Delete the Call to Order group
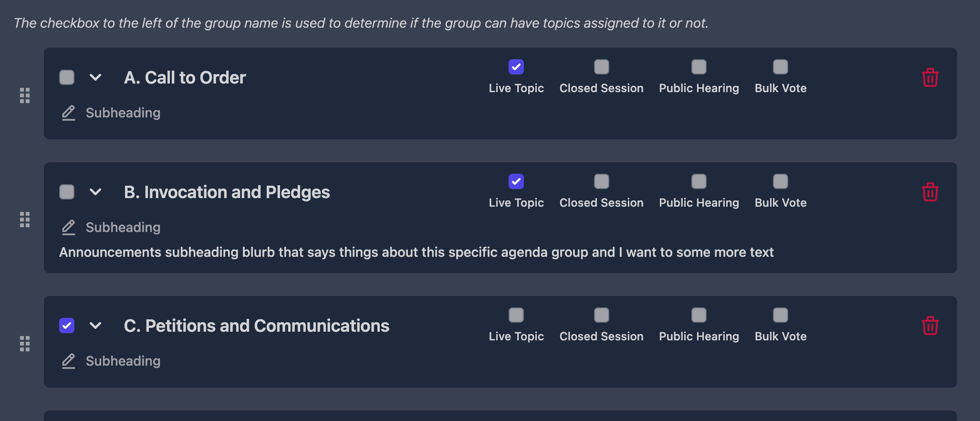 930,77
